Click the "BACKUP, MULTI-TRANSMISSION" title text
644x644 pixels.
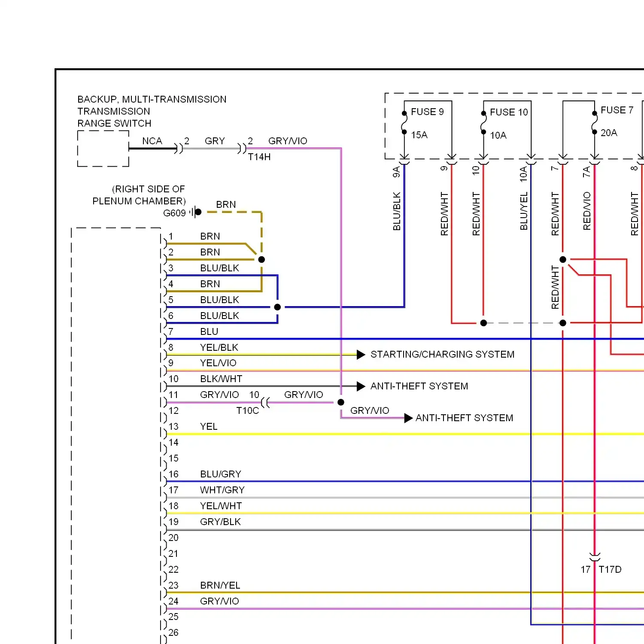click(152, 99)
